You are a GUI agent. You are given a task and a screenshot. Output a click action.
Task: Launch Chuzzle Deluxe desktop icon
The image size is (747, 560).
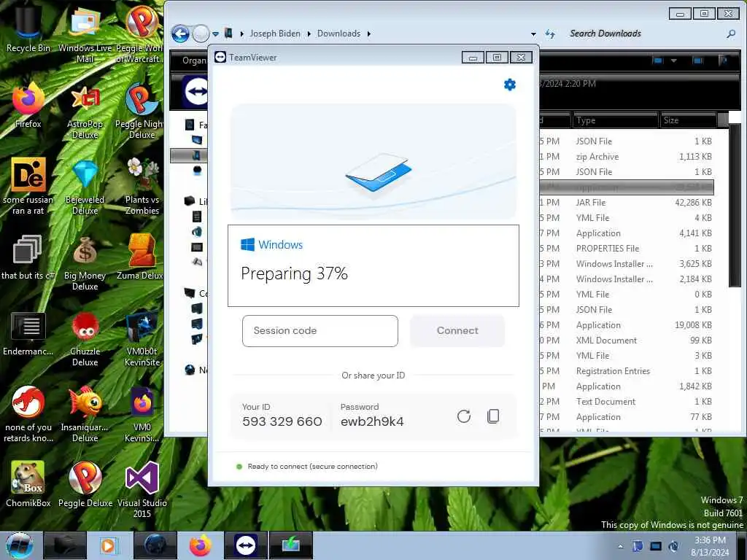85,339
